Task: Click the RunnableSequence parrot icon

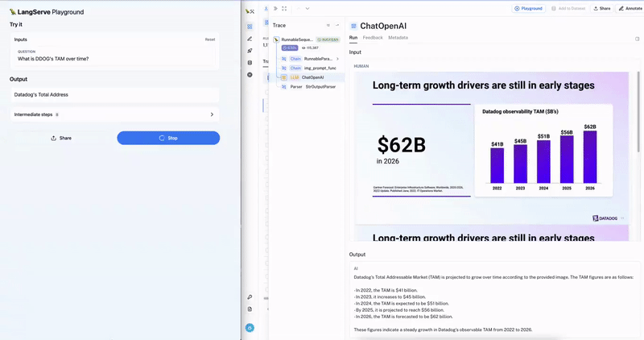Action: click(x=276, y=39)
